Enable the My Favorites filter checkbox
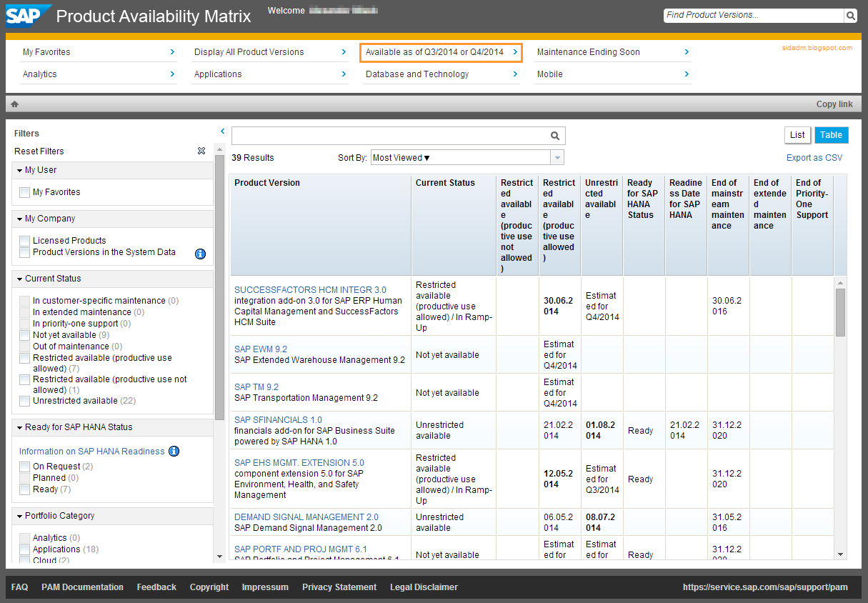Viewport: 868px width, 603px height. click(24, 192)
